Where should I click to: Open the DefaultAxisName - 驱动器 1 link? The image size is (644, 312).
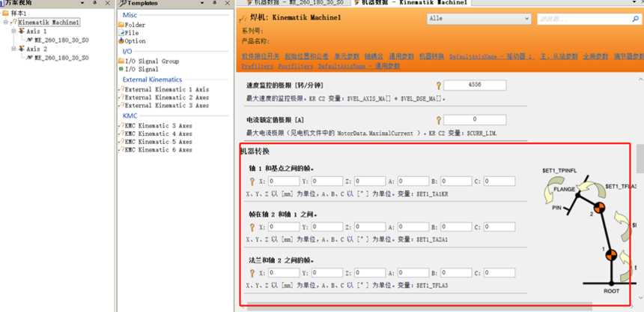click(x=491, y=56)
